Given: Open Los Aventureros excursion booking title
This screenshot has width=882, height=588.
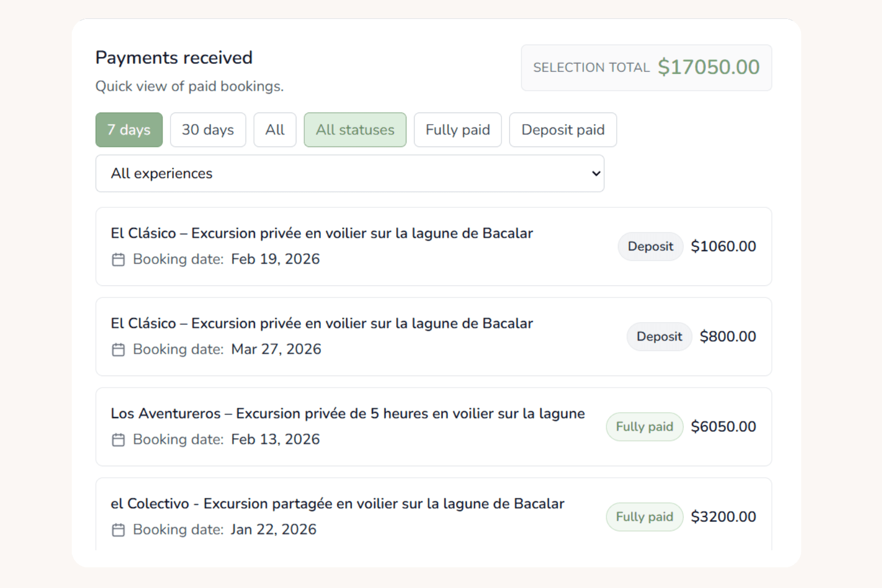Looking at the screenshot, I should pos(347,413).
